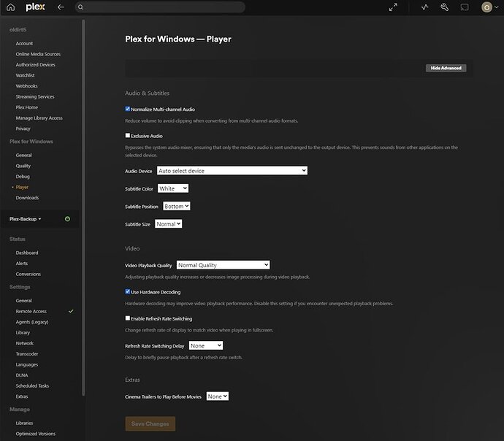The height and width of the screenshot is (441, 504).
Task: Open Streaming Services in sidebar
Action: point(35,96)
